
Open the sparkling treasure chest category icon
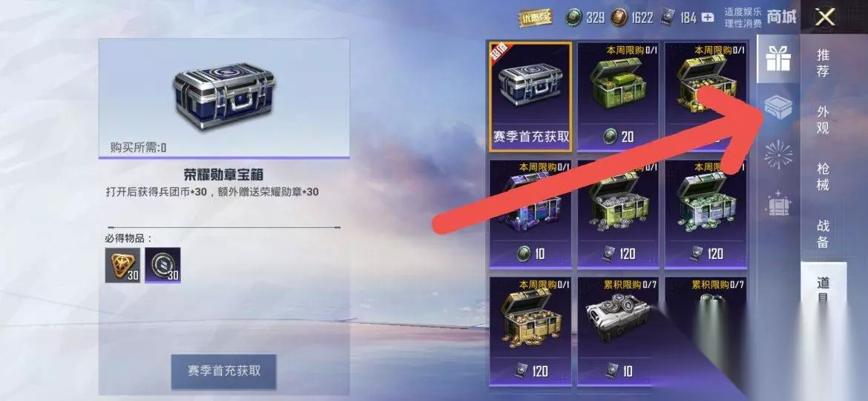click(777, 203)
